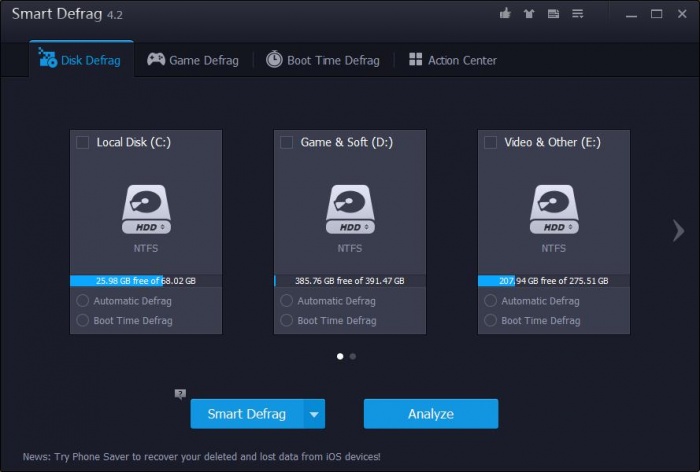Screen dimensions: 700x472
Task: Check the Video & Other (E:) checkbox
Action: 490,142
